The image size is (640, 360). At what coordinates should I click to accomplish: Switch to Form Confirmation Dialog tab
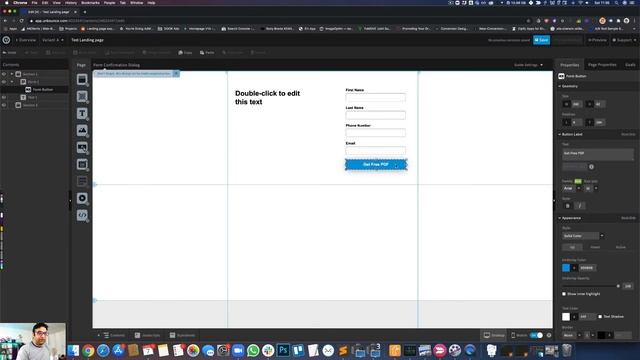click(116, 65)
